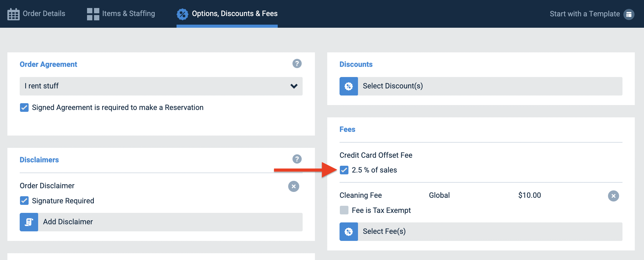The height and width of the screenshot is (260, 644).
Task: Click the Select Discount(s) percent icon
Action: 349,86
